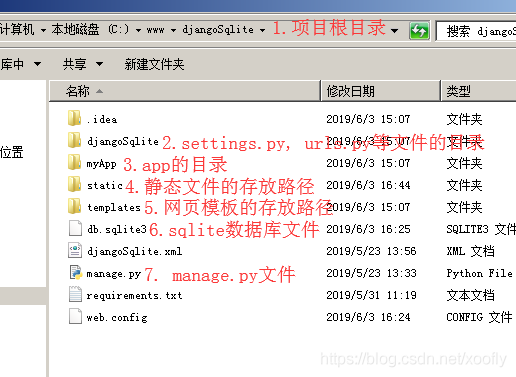Viewport: 516px width, 377px height.
Task: Click date 2019/6/3 16:25 of db.sqlite3
Action: click(x=368, y=229)
